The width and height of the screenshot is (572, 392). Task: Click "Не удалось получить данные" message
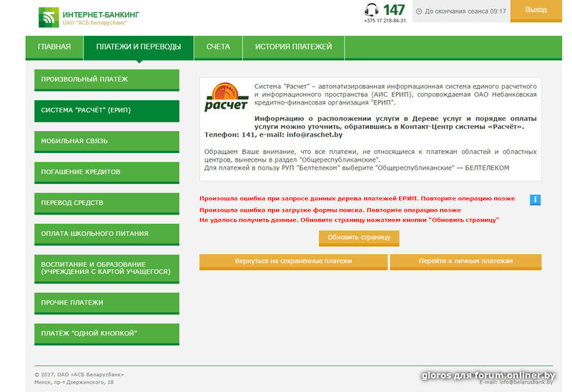point(349,220)
